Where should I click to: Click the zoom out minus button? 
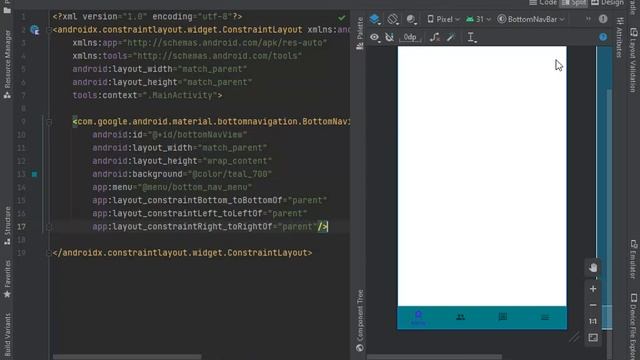[593, 305]
